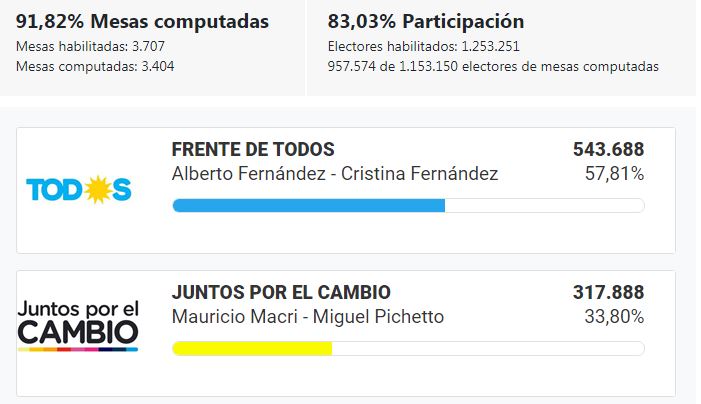Click Mesas habilitadas: 3.707 text
This screenshot has width=701, height=404.
(90, 46)
